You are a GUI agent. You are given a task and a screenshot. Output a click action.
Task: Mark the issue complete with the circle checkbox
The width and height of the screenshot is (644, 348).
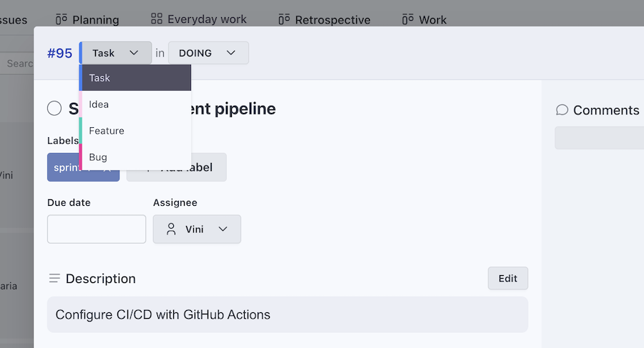click(54, 109)
